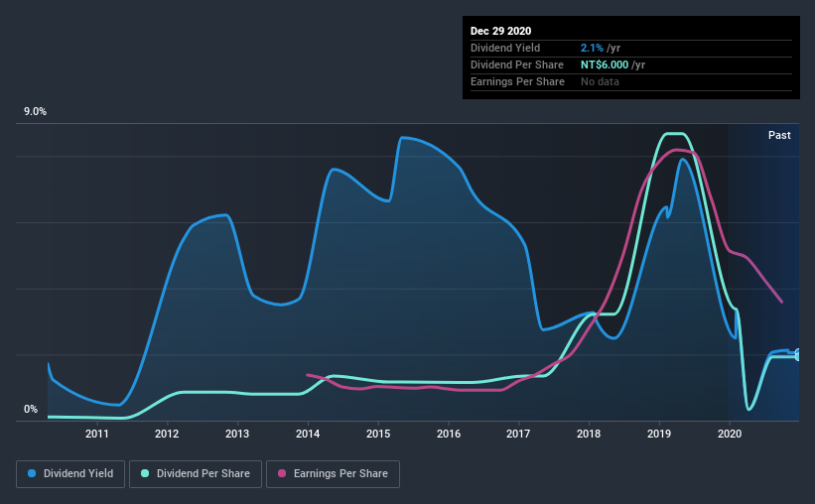Click the 2019 x-axis label
Viewport: 815px width, 504px height.
coord(659,434)
